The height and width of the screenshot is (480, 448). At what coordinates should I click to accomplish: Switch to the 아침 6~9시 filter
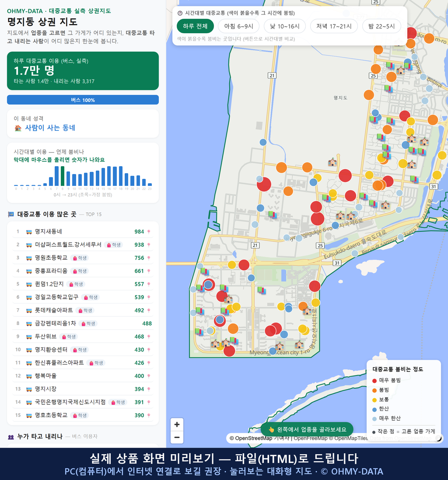click(x=239, y=26)
